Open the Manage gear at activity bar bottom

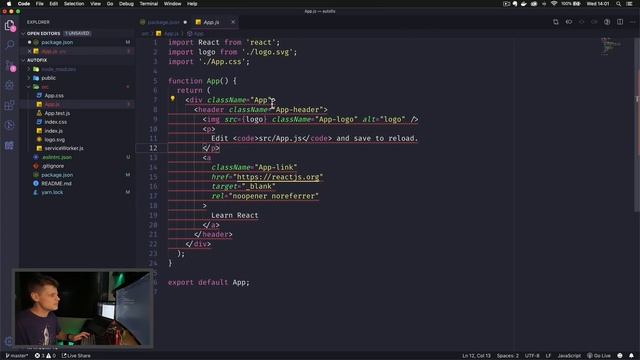coord(9,341)
